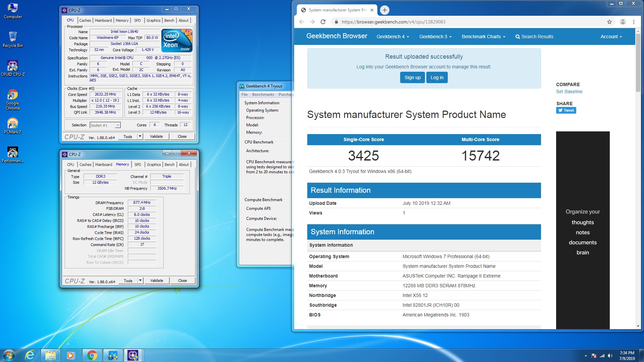
Task: Open Internet Explorer from the taskbar
Action: tap(30, 355)
